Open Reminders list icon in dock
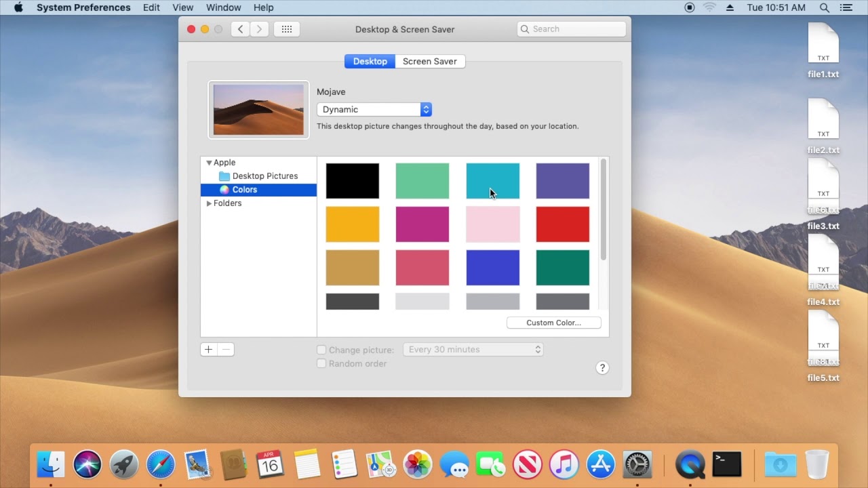 click(344, 464)
